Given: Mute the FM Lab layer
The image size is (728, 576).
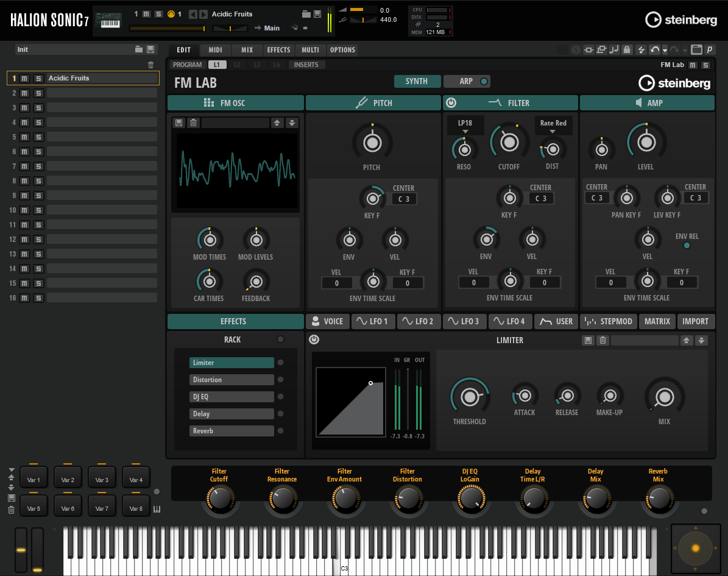Looking at the screenshot, I should 693,65.
